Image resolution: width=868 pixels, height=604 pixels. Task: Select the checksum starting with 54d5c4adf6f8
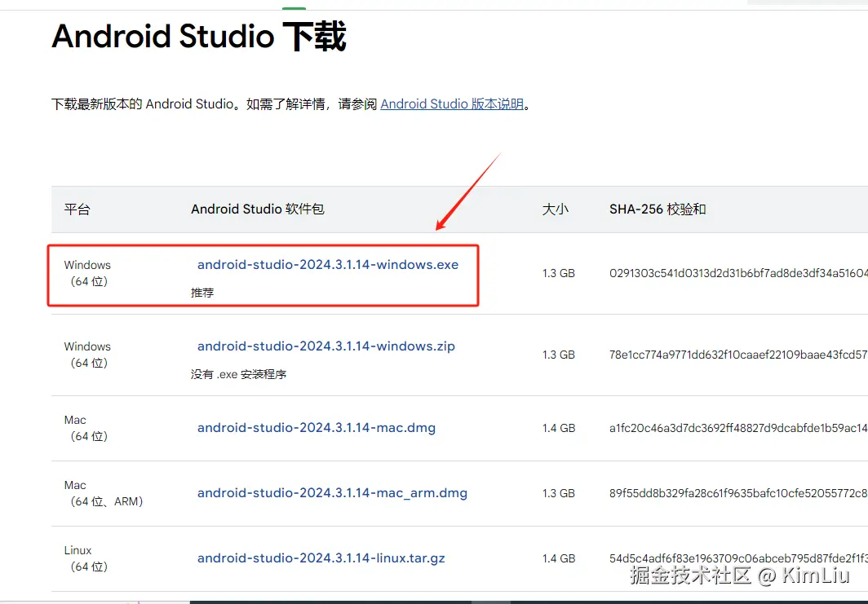click(x=738, y=558)
